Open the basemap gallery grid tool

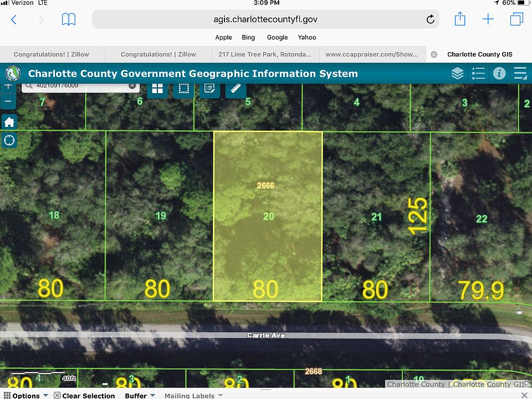pyautogui.click(x=157, y=89)
